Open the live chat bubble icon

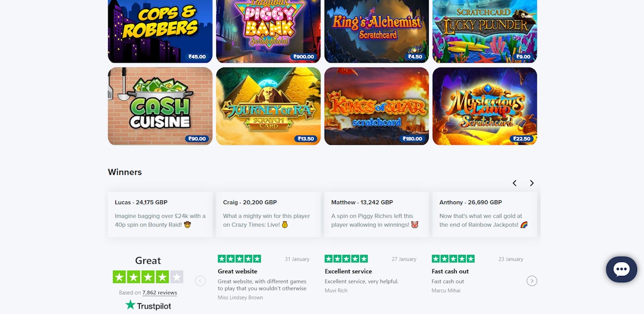[x=621, y=269]
